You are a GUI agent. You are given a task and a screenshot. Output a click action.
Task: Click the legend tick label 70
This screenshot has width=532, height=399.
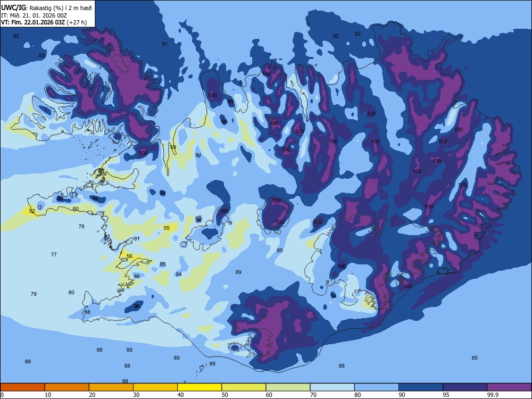pos(313,395)
